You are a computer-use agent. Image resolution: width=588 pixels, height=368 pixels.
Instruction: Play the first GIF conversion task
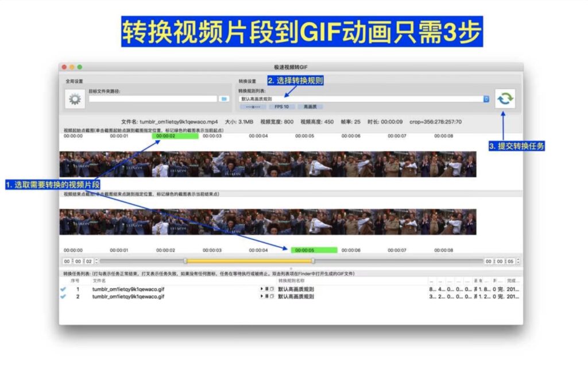(261, 288)
